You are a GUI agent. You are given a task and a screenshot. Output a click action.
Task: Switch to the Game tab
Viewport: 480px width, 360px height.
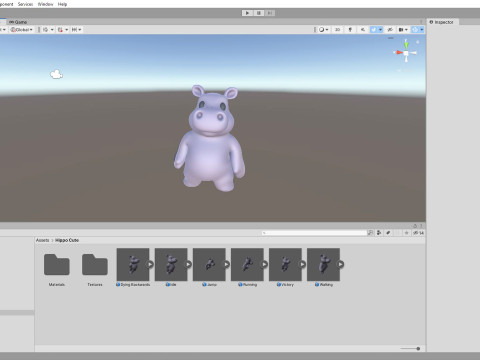(18, 22)
